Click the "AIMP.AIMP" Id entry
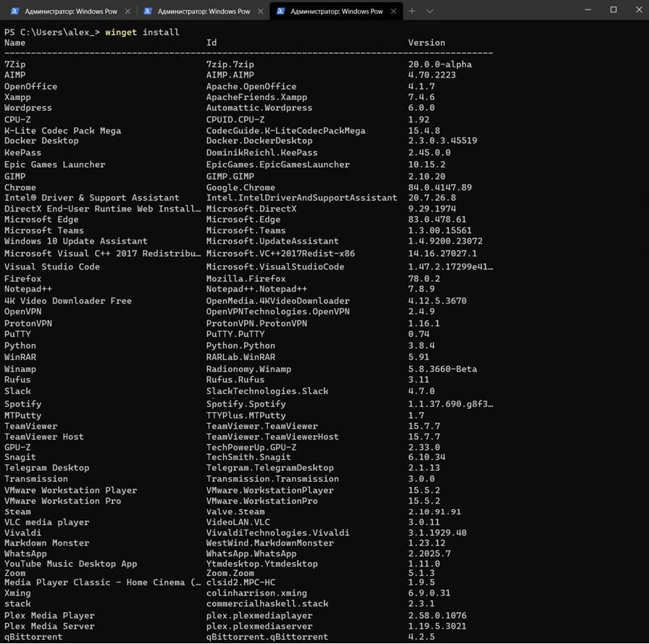The height and width of the screenshot is (644, 649). [230, 75]
